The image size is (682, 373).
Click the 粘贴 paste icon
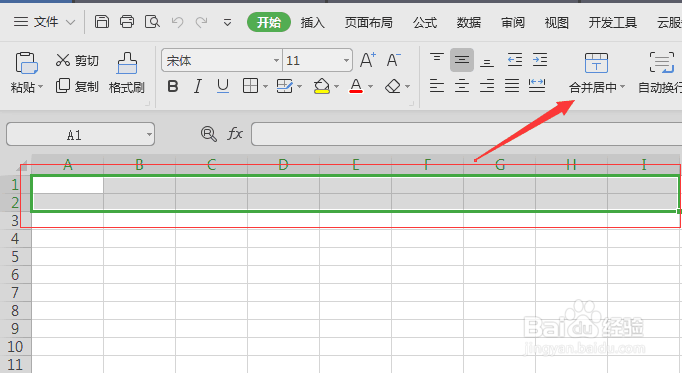[27, 63]
